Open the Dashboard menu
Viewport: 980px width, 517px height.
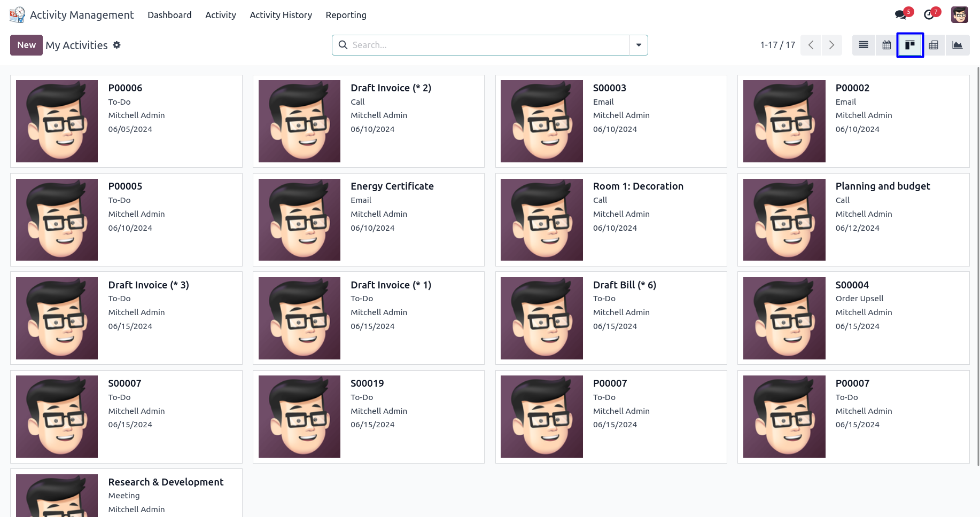click(x=169, y=15)
